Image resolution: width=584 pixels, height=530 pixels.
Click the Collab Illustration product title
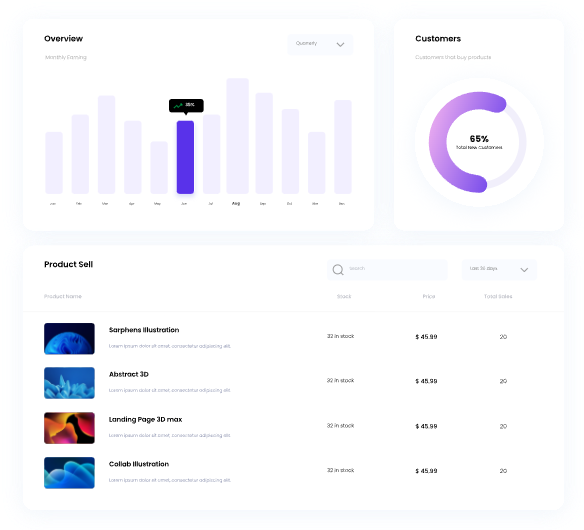click(x=139, y=464)
